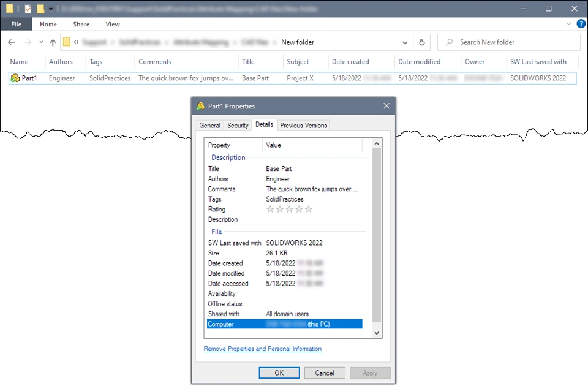Click the 'SolidPractices' Tags value in Details
Screen dimensions: 588x386
[285, 199]
